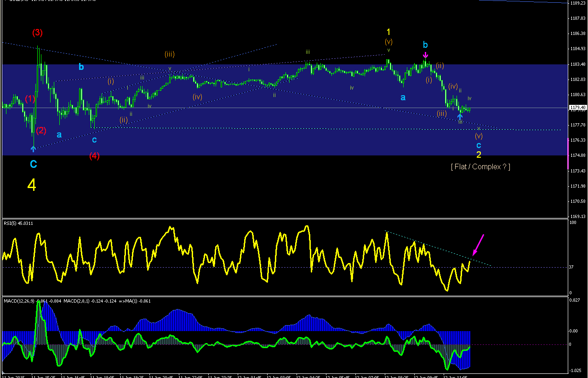Click 1177.78 on the price scale
The image size is (588, 378).
point(577,125)
